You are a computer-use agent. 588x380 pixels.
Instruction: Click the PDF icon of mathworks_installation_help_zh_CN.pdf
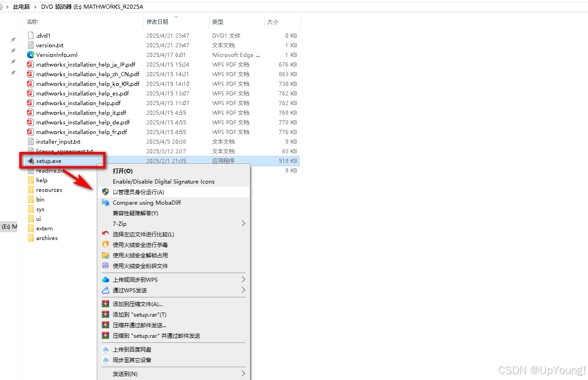(x=31, y=74)
